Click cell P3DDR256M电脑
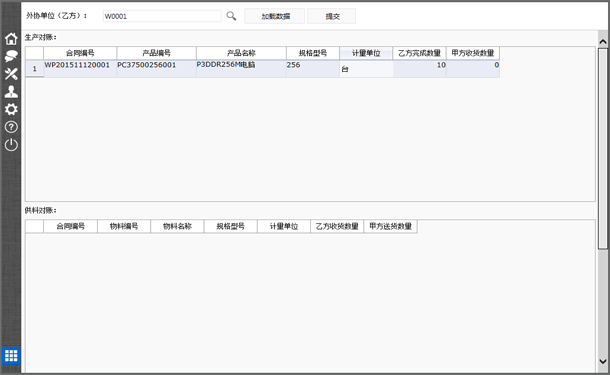Viewport: 610px width, 375px height. click(241, 69)
